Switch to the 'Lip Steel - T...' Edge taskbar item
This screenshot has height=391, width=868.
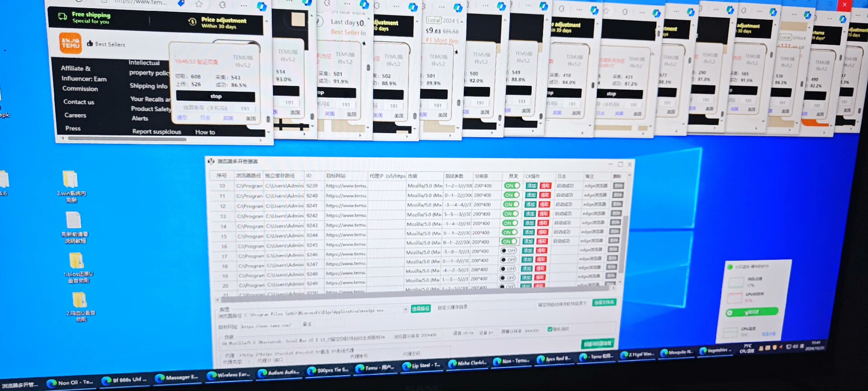(x=421, y=365)
